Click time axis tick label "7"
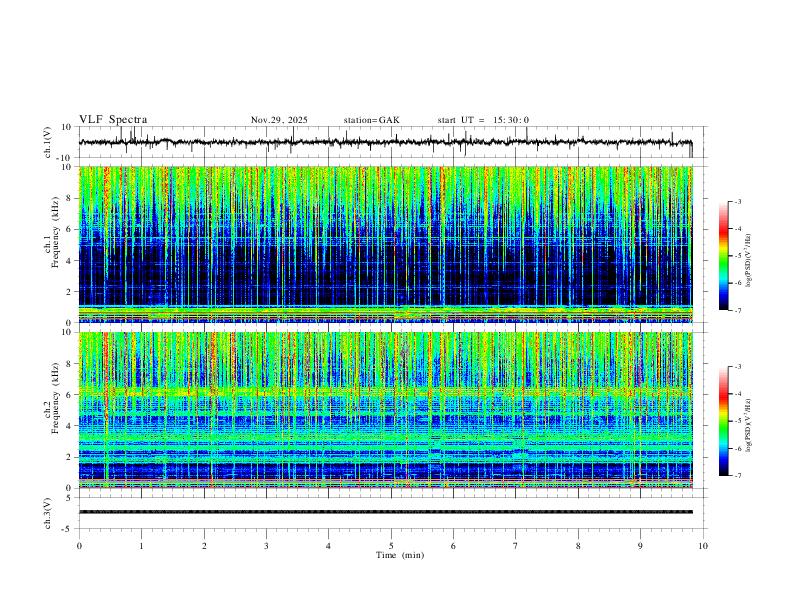The width and height of the screenshot is (792, 612). [x=516, y=546]
